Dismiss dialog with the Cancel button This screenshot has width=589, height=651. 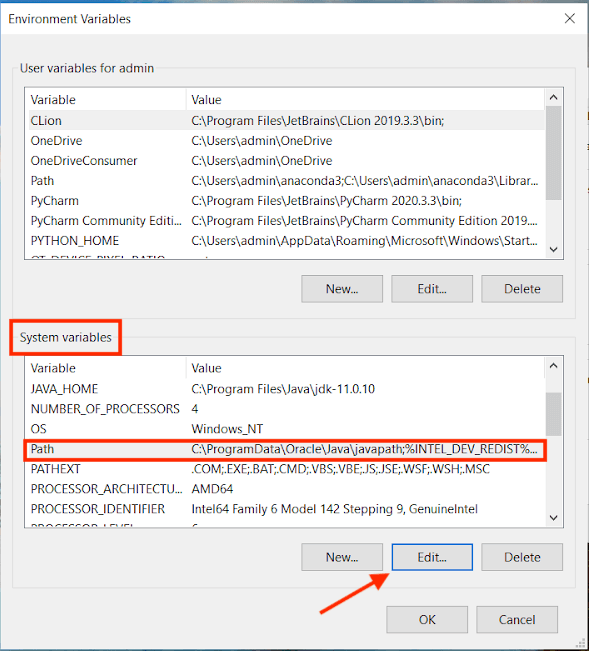click(x=517, y=619)
